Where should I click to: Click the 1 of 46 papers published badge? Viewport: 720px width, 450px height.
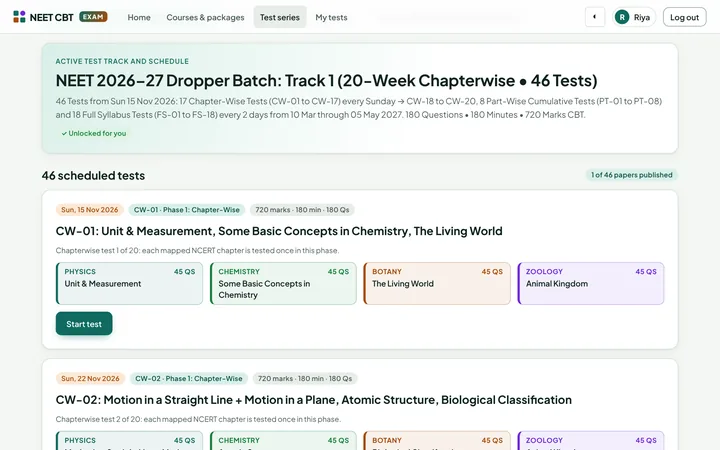pos(631,175)
